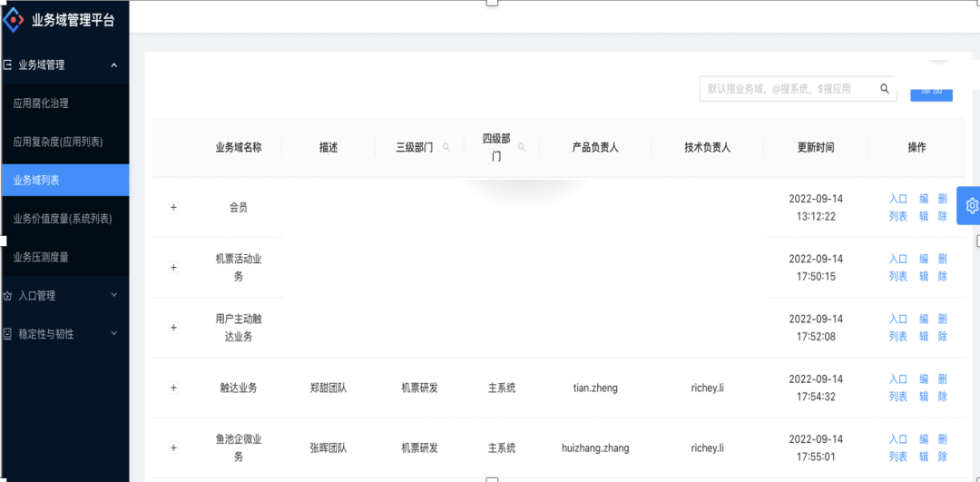This screenshot has width=980, height=482.
Task: Click the magnifier icon in search box
Action: tap(885, 89)
